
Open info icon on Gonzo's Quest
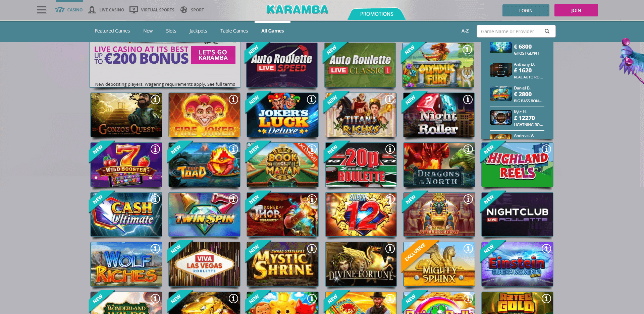point(155,100)
